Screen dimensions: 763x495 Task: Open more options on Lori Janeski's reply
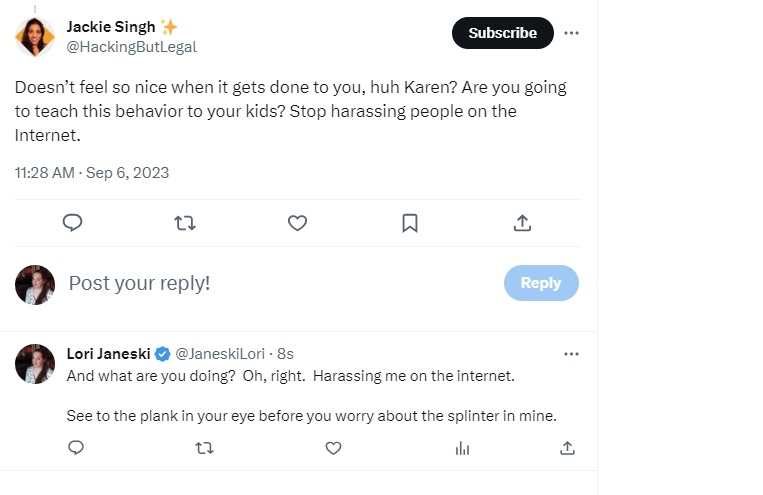coord(571,354)
